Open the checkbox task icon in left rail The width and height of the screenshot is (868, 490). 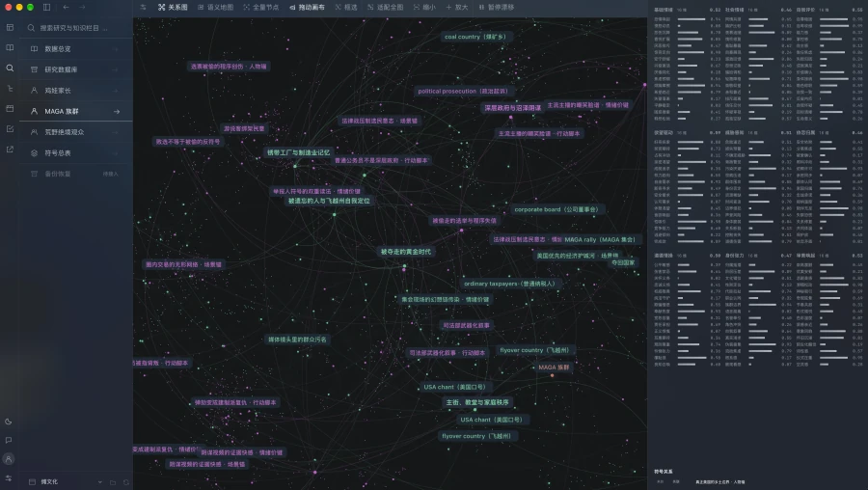[10, 128]
